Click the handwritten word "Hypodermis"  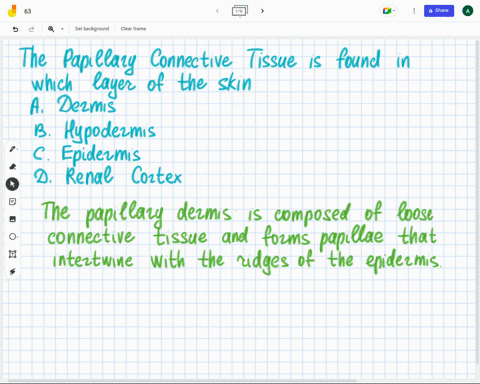(110, 130)
